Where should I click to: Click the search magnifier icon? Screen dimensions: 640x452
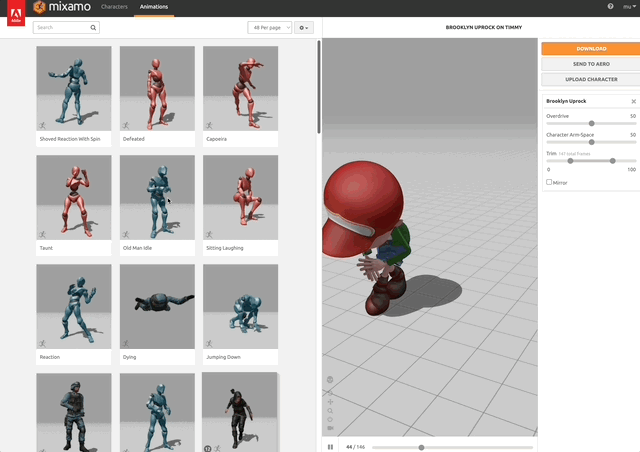point(93,27)
